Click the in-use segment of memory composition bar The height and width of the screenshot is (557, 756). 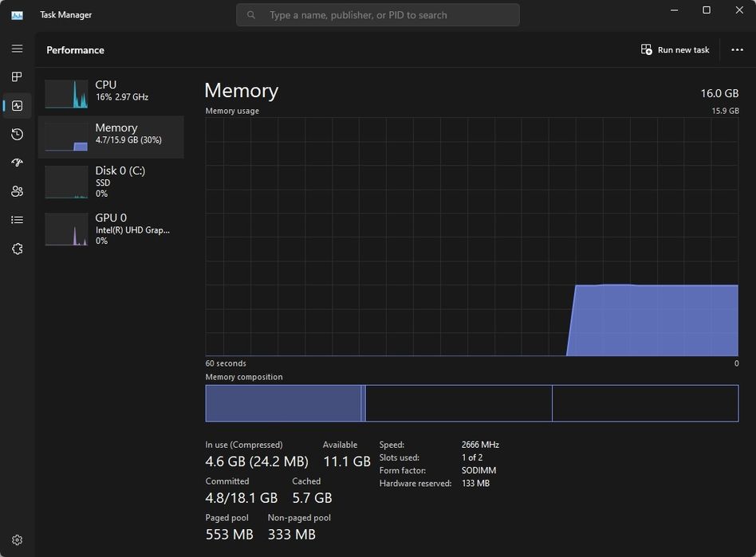click(x=283, y=403)
